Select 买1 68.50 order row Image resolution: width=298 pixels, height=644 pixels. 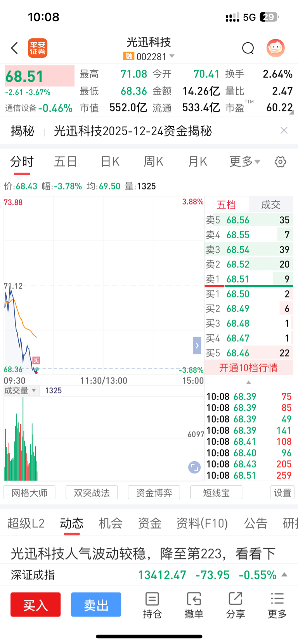coord(249,294)
